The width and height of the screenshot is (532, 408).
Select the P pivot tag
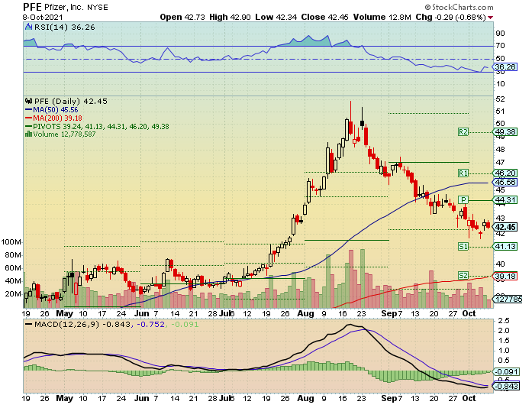pos(463,199)
